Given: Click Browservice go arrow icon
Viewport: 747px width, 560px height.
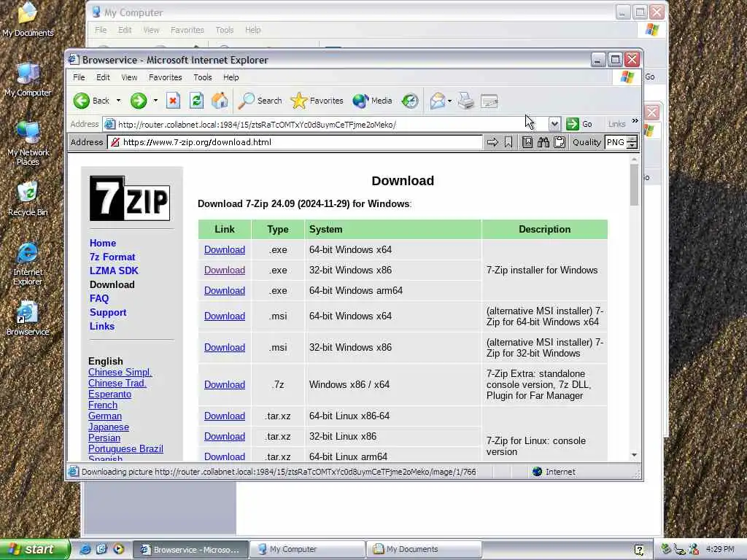Looking at the screenshot, I should click(492, 142).
